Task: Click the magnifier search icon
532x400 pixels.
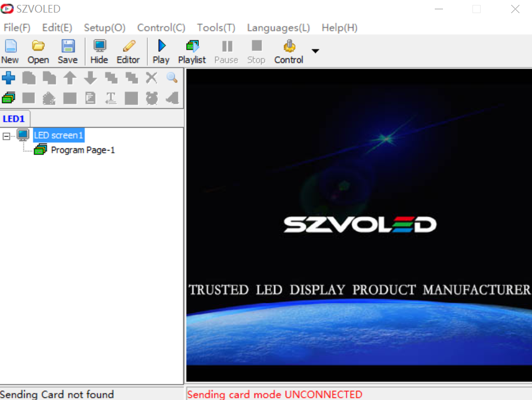Action: click(x=172, y=78)
